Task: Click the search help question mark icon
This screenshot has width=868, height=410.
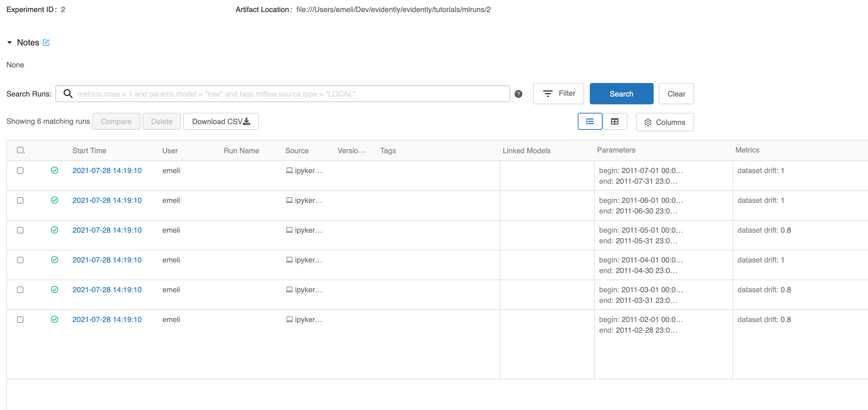Action: pyautogui.click(x=518, y=94)
